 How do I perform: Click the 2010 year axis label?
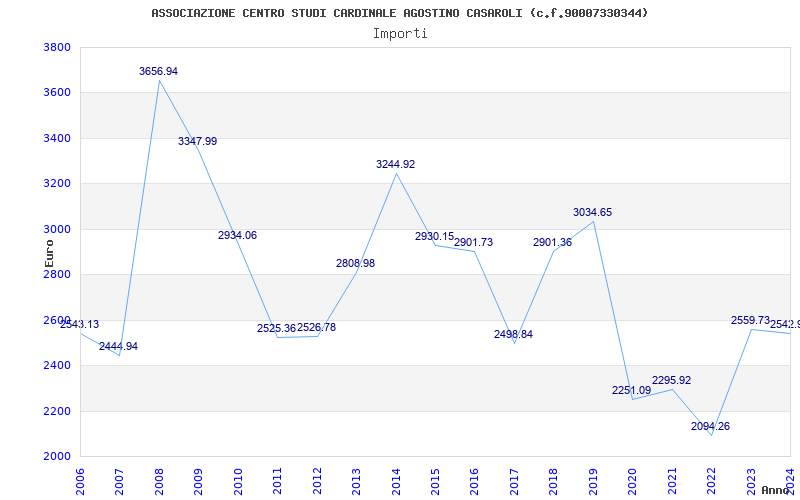point(238,482)
